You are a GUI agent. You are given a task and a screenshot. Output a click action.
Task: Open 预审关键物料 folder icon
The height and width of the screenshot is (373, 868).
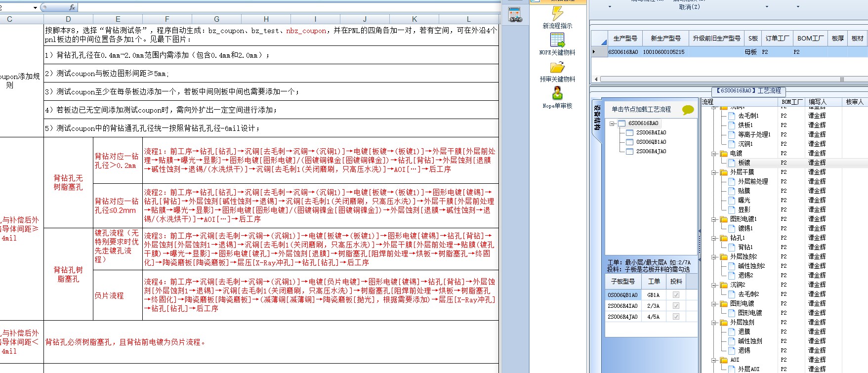pyautogui.click(x=557, y=67)
